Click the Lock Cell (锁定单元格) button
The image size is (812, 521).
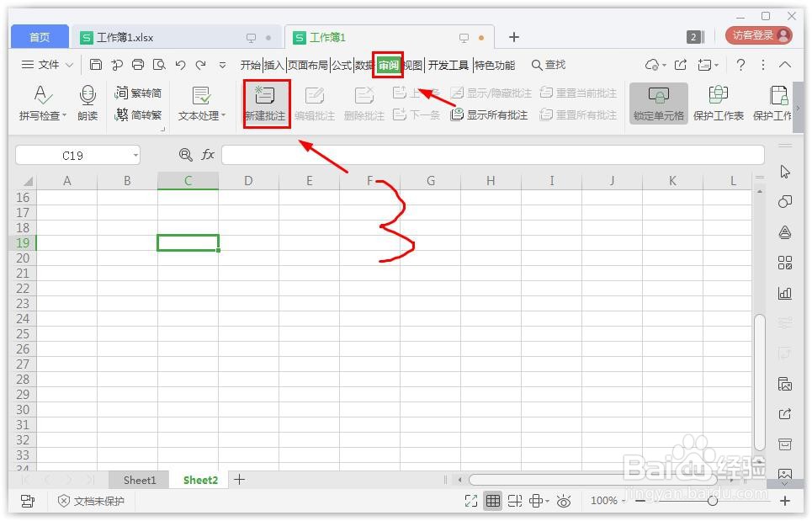pos(658,103)
